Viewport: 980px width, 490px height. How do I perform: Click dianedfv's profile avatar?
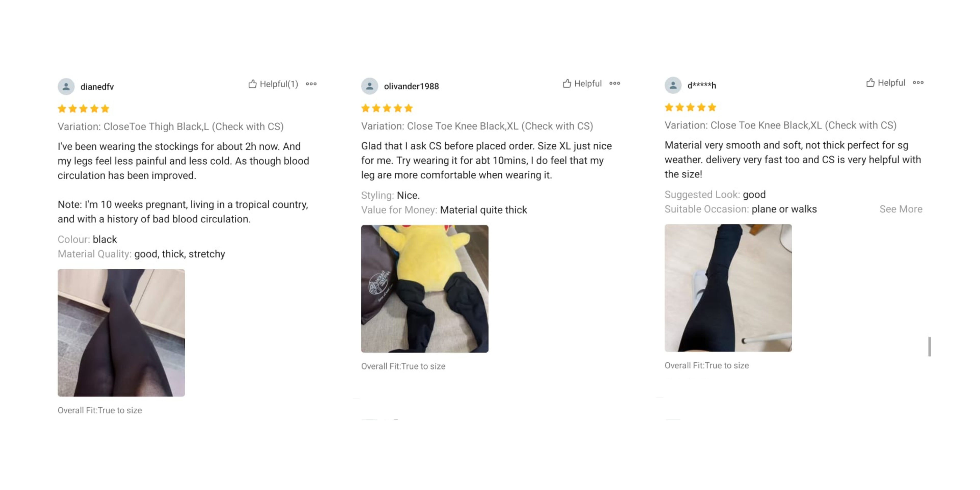[66, 86]
